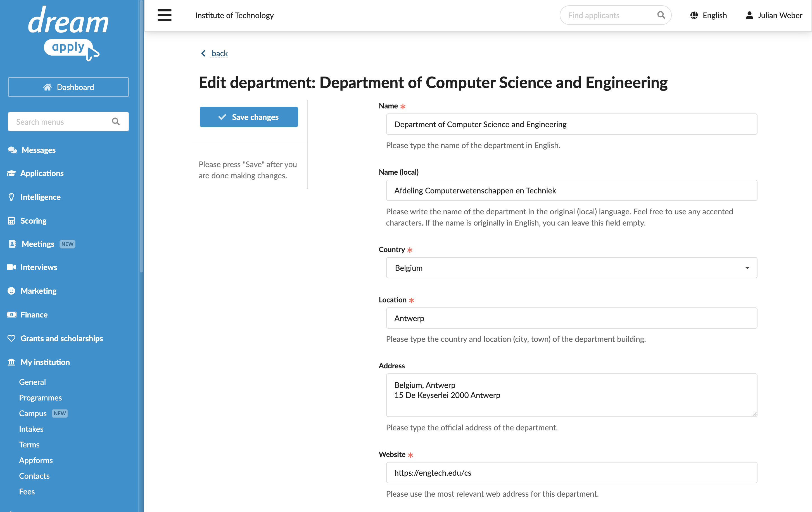Go to Programmes submenu item
Image resolution: width=812 pixels, height=512 pixels.
[41, 398]
